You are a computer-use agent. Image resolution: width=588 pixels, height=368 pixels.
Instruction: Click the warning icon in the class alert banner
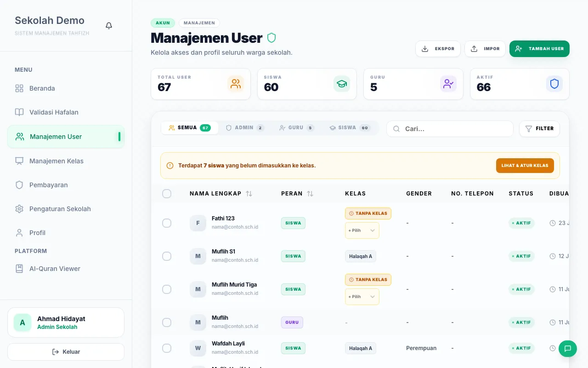(170, 166)
